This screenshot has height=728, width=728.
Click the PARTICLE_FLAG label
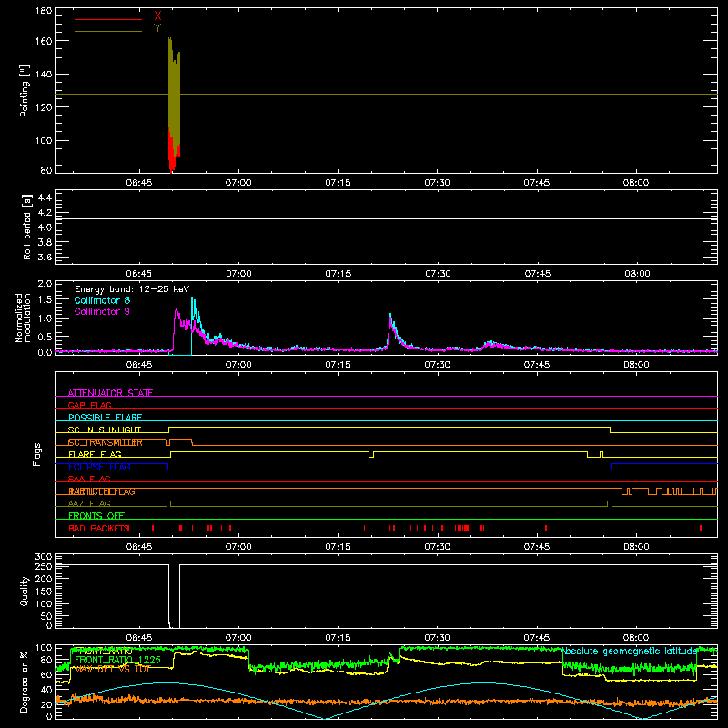[x=102, y=491]
